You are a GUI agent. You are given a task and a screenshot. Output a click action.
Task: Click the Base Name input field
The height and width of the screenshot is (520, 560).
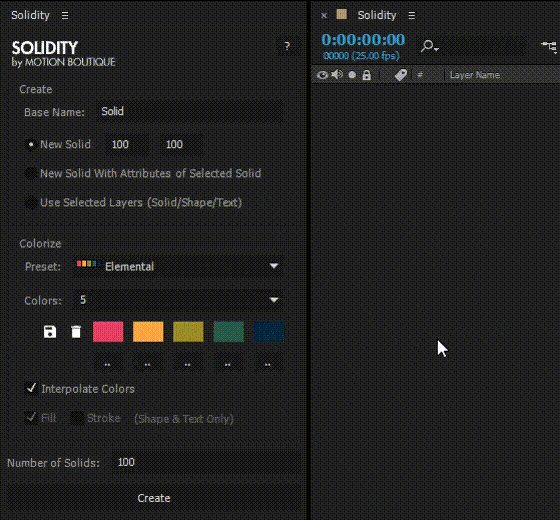tap(190, 111)
